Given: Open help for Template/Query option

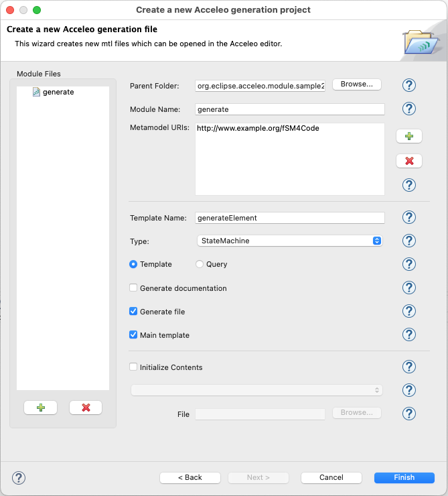Looking at the screenshot, I should pos(408,264).
